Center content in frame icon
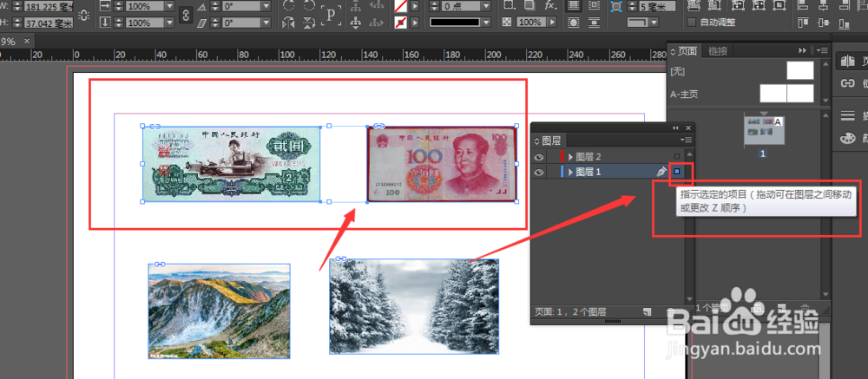The height and width of the screenshot is (379, 868). [x=779, y=5]
